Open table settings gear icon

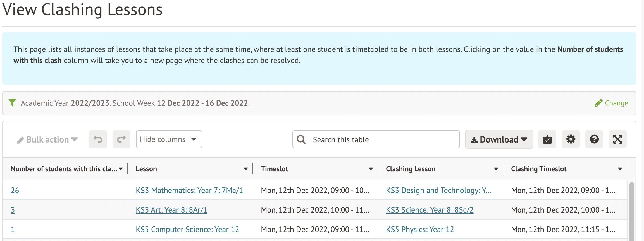(x=571, y=139)
